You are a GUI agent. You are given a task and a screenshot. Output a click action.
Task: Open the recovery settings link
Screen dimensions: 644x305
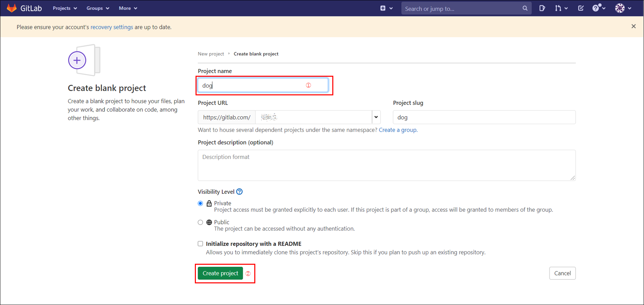tap(111, 27)
